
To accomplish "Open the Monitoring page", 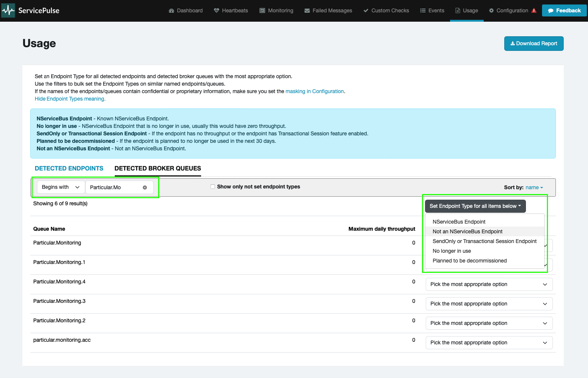I will coord(277,10).
